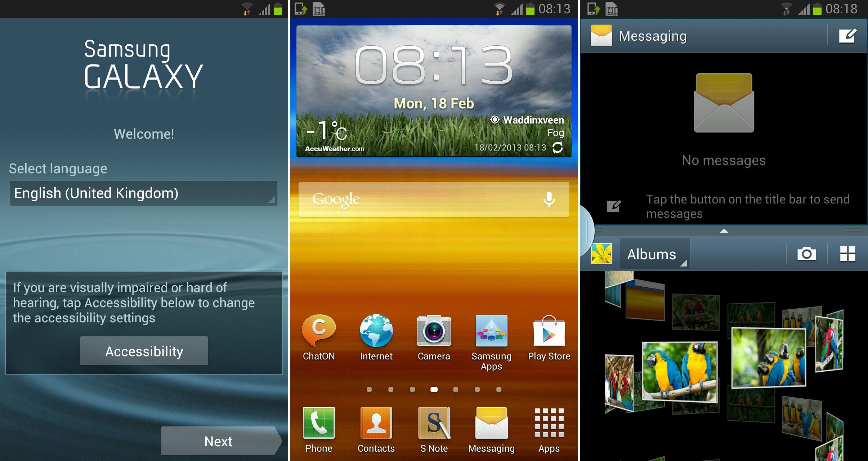The image size is (868, 461).
Task: Tap the Next button to proceed
Action: tap(219, 442)
